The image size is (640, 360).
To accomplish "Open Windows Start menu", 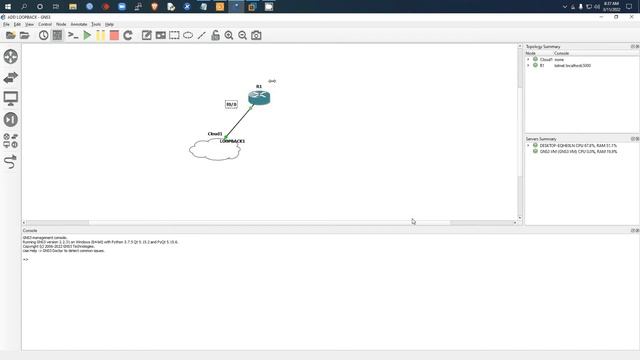I will click(8, 7).
